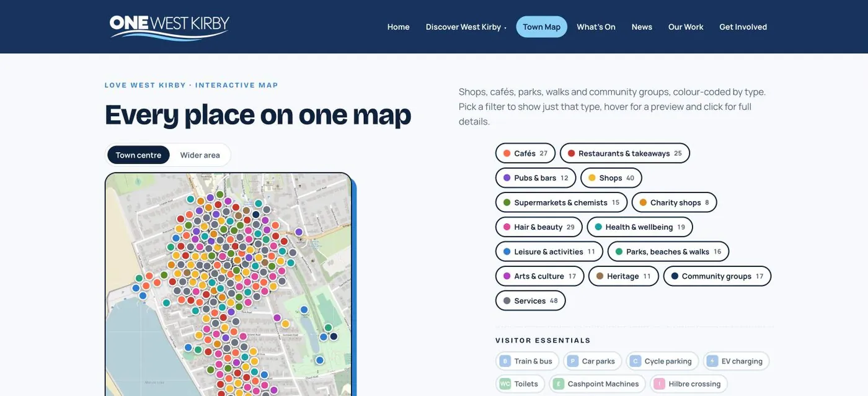Open Get Involved in navigation
This screenshot has height=396, width=868.
[x=743, y=27]
